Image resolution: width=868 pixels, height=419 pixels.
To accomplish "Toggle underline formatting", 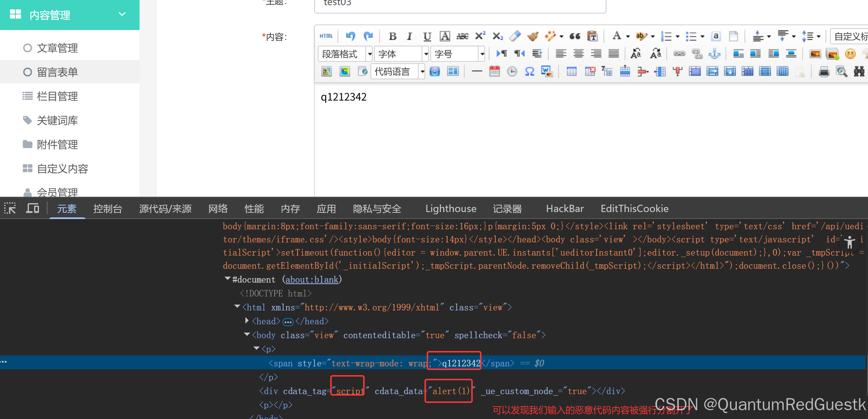I will (x=427, y=36).
